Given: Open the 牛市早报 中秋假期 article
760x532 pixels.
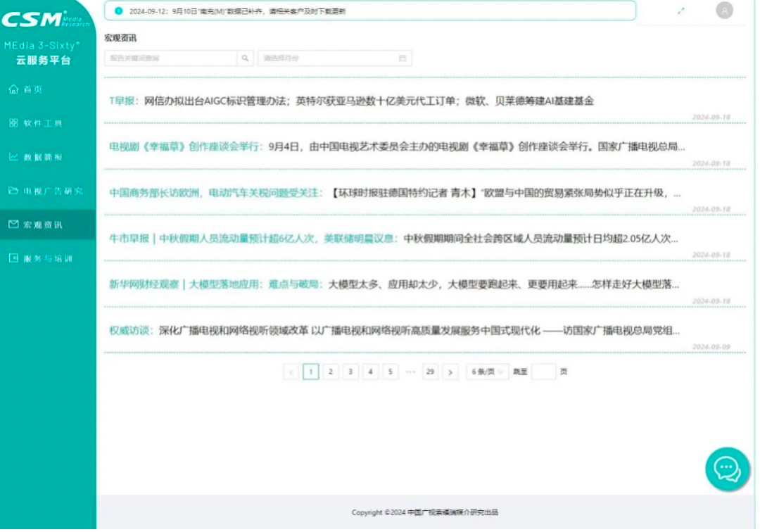Looking at the screenshot, I should (x=393, y=239).
